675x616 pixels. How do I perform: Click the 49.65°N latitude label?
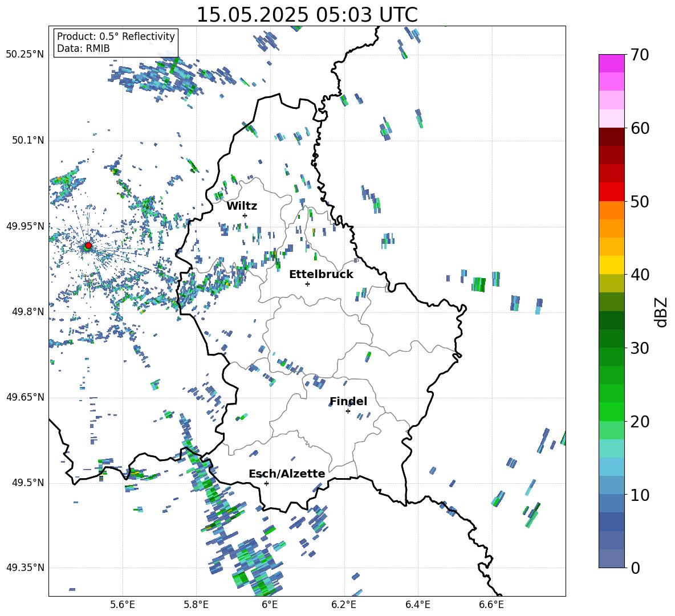click(x=25, y=397)
